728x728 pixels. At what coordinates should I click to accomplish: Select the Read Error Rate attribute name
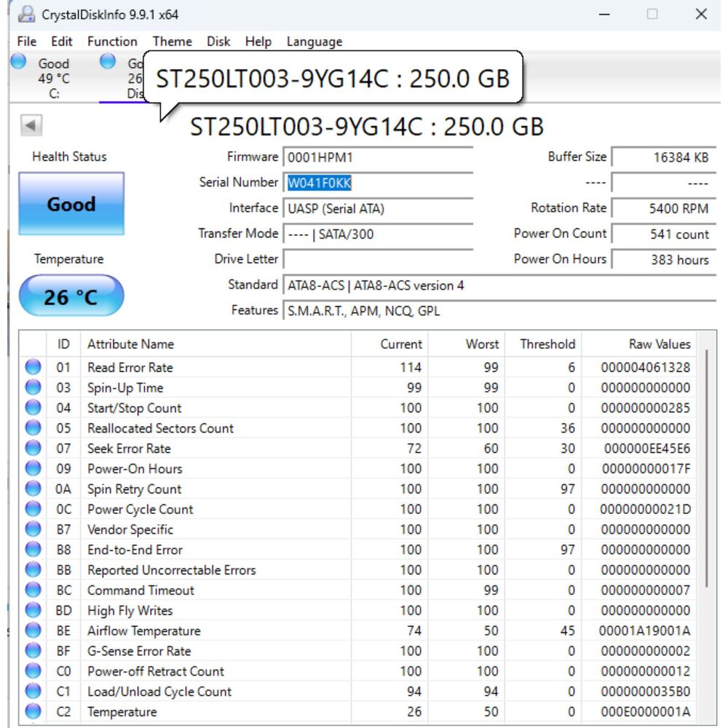pos(130,367)
